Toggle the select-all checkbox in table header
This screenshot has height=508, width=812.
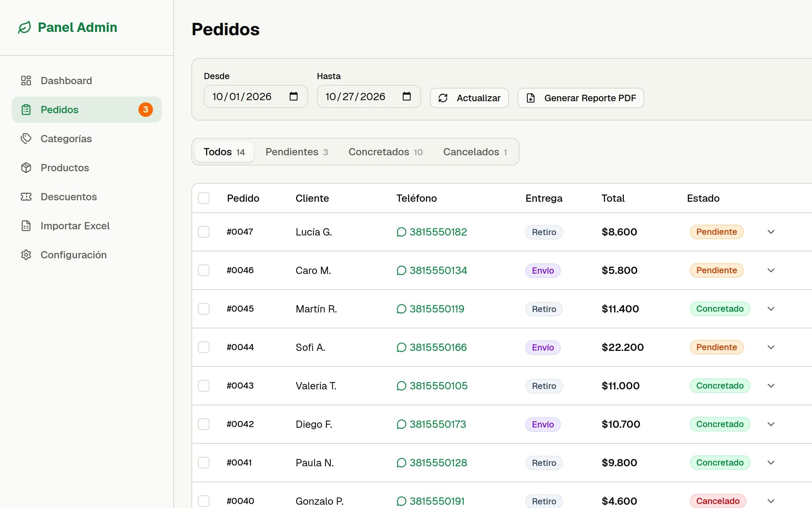click(x=204, y=198)
